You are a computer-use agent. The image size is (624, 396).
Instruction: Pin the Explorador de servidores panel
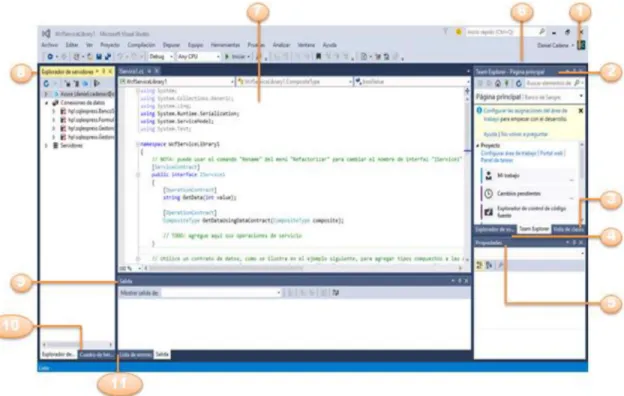tap(103, 72)
